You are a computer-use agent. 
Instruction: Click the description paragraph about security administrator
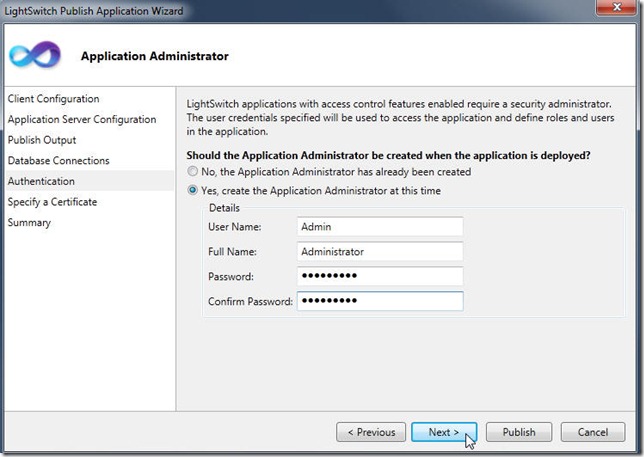click(x=400, y=117)
